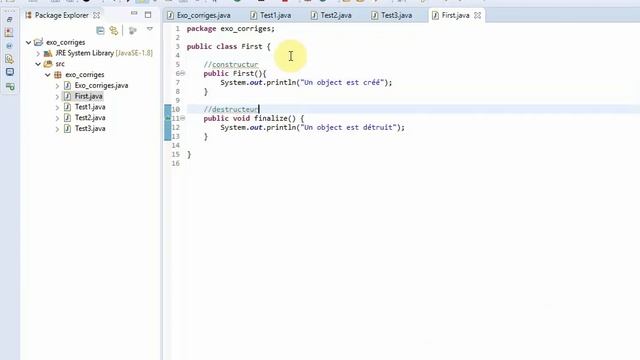This screenshot has width=640, height=360.
Task: Toggle Link with Editor in Package Explorer
Action: 113,30
